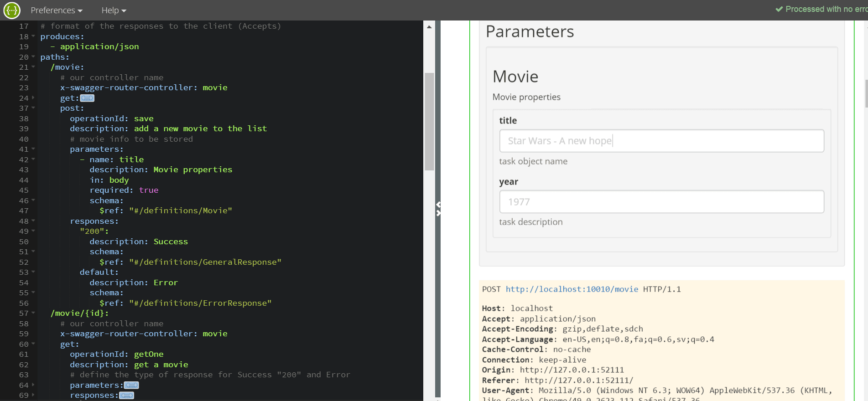This screenshot has width=868, height=401.
Task: Open the localhost:10010/movie request link
Action: (x=572, y=289)
